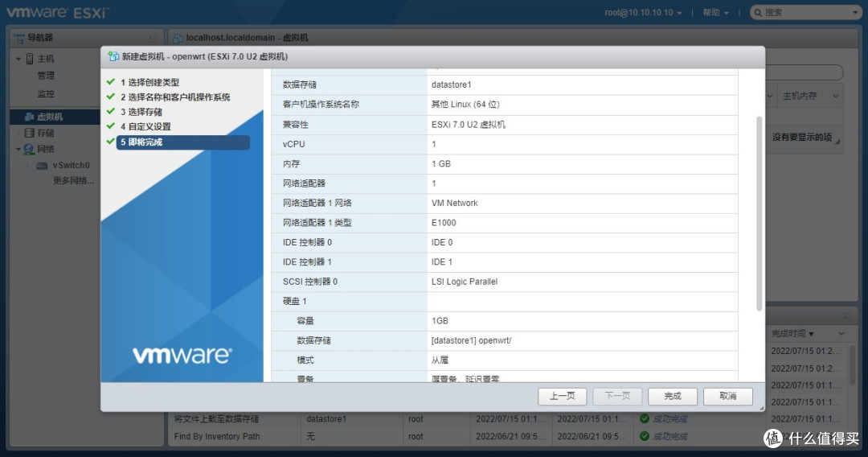Open the root@10.10.10.10 user dropdown
868x457 pixels.
pos(643,13)
